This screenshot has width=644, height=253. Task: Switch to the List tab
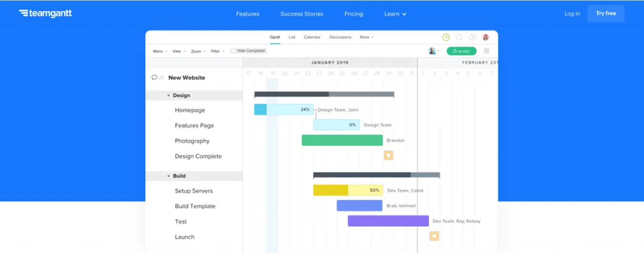coord(292,37)
